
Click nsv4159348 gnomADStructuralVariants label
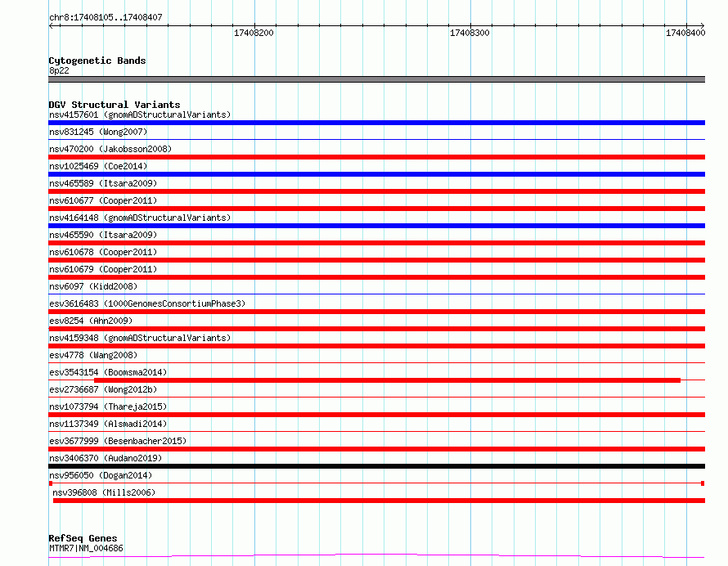tap(140, 338)
